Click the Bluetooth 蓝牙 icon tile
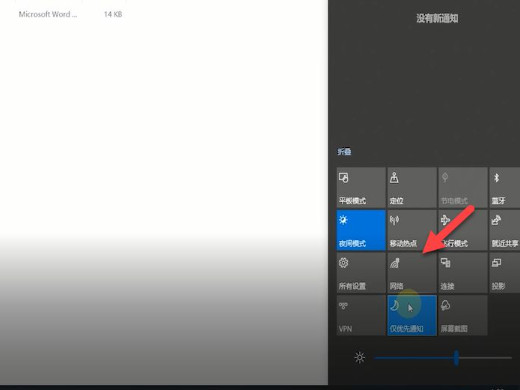Screen dimensions: 520x390 504,188
